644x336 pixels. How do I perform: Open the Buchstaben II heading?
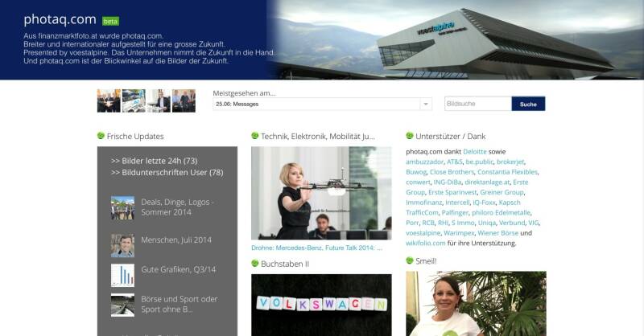285,264
